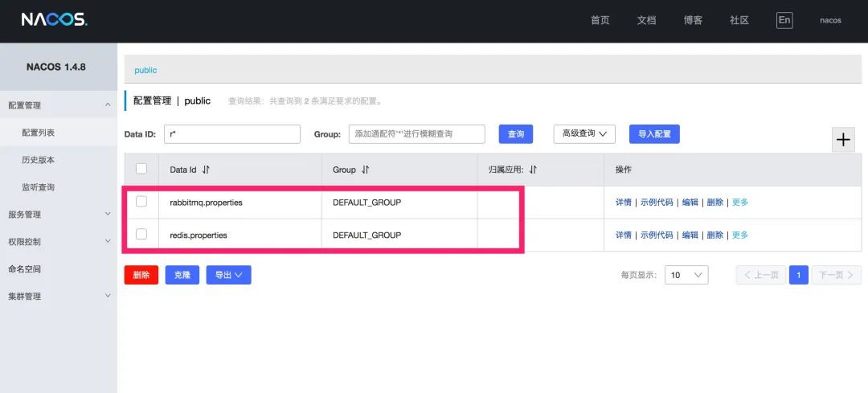Open 详情 for rabbitmq.properties
The image size is (868, 393).
(x=624, y=203)
